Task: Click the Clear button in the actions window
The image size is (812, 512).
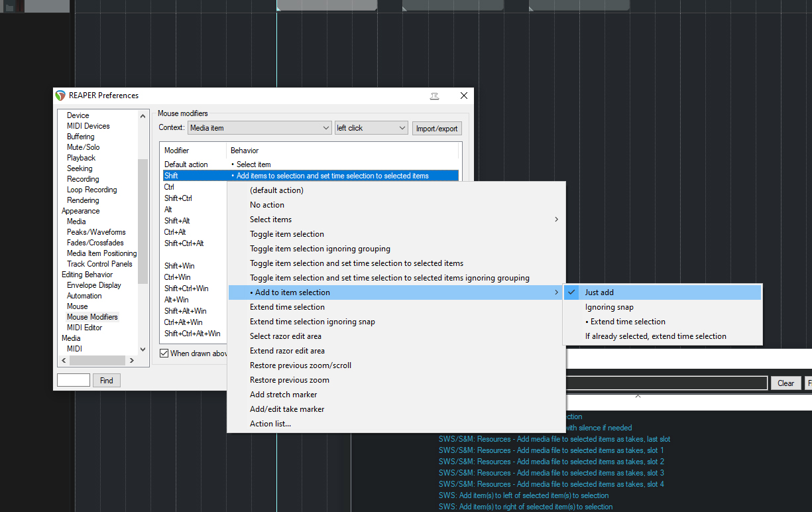Action: click(x=785, y=383)
